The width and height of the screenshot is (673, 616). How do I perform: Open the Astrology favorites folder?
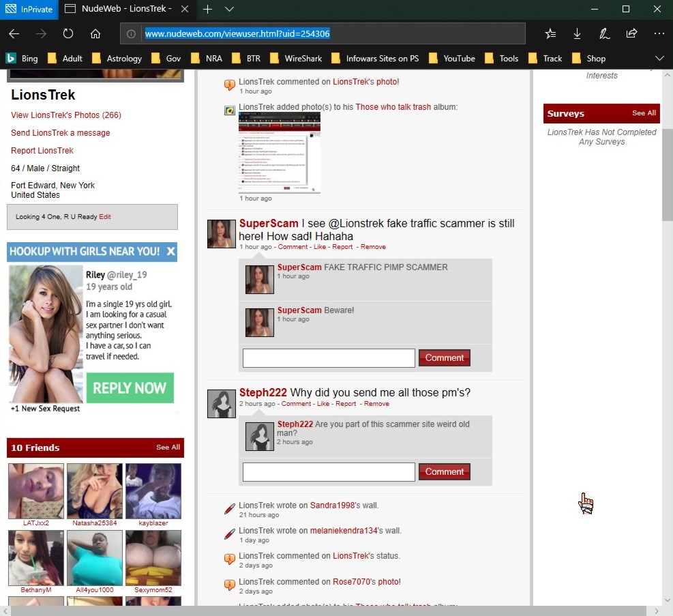[x=117, y=58]
